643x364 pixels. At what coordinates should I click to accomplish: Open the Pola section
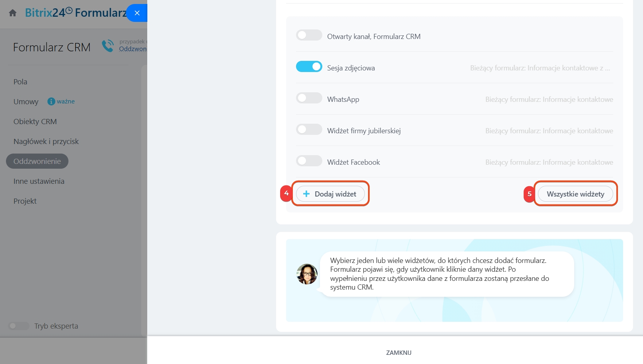20,82
